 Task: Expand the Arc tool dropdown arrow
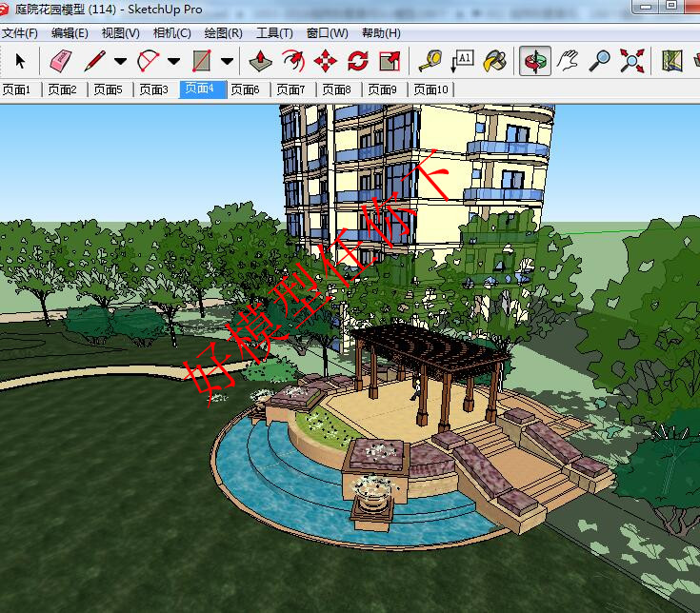click(x=173, y=61)
